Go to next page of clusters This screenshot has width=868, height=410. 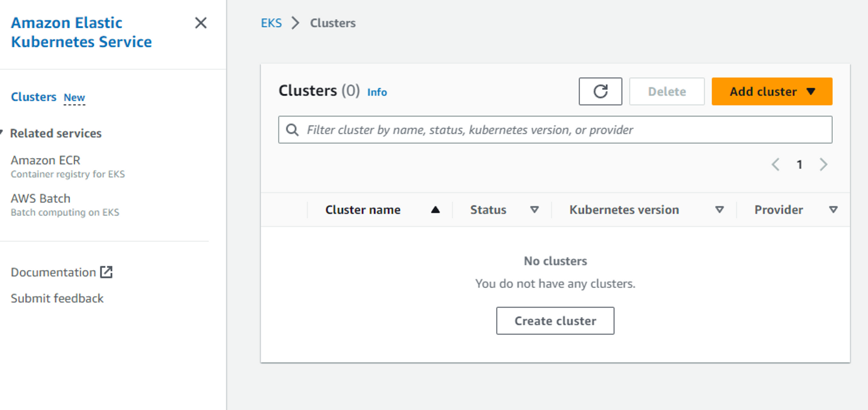pos(823,164)
